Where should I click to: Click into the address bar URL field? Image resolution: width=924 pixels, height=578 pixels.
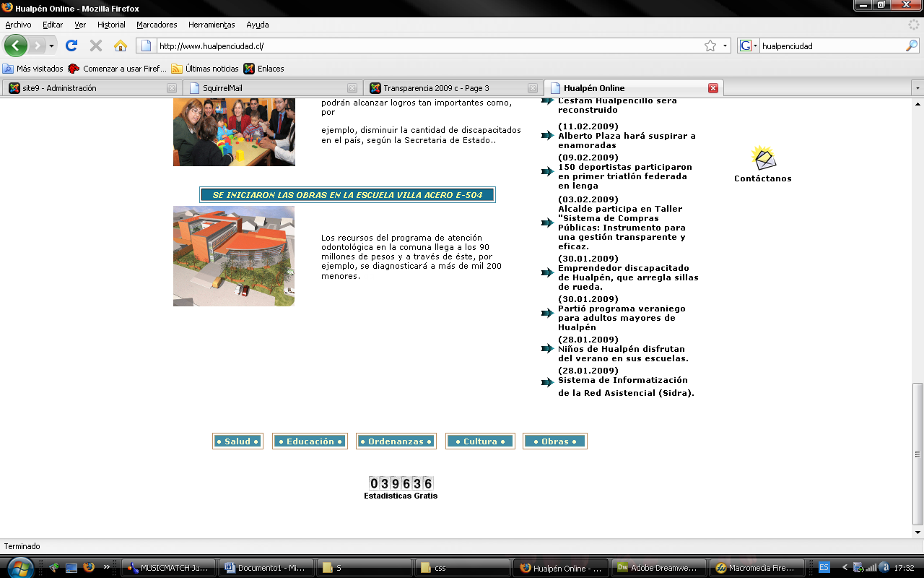click(430, 46)
